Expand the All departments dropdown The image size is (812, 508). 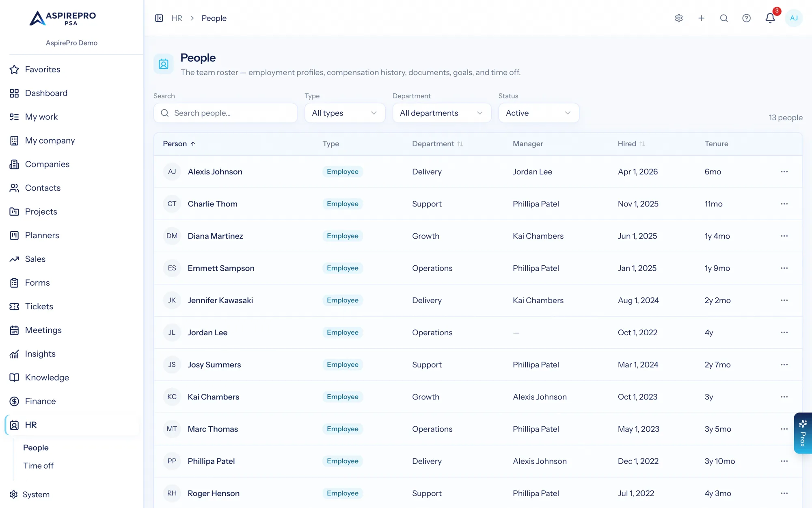click(x=442, y=113)
